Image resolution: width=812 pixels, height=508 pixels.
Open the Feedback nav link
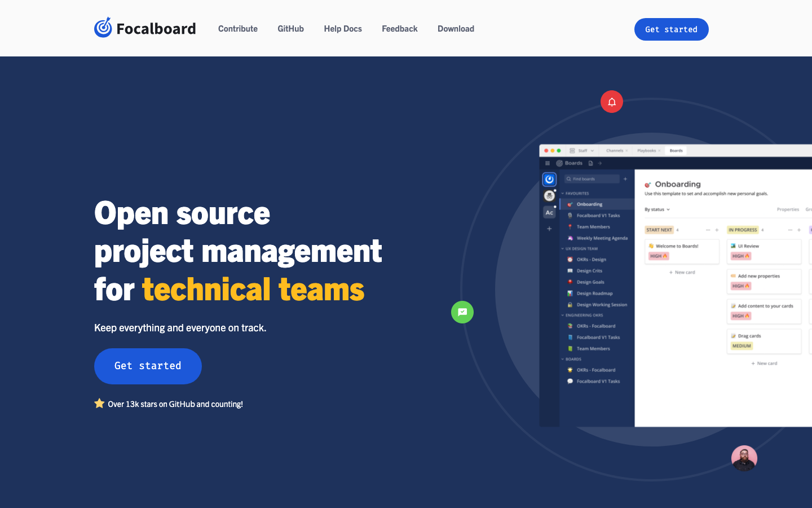tap(400, 29)
